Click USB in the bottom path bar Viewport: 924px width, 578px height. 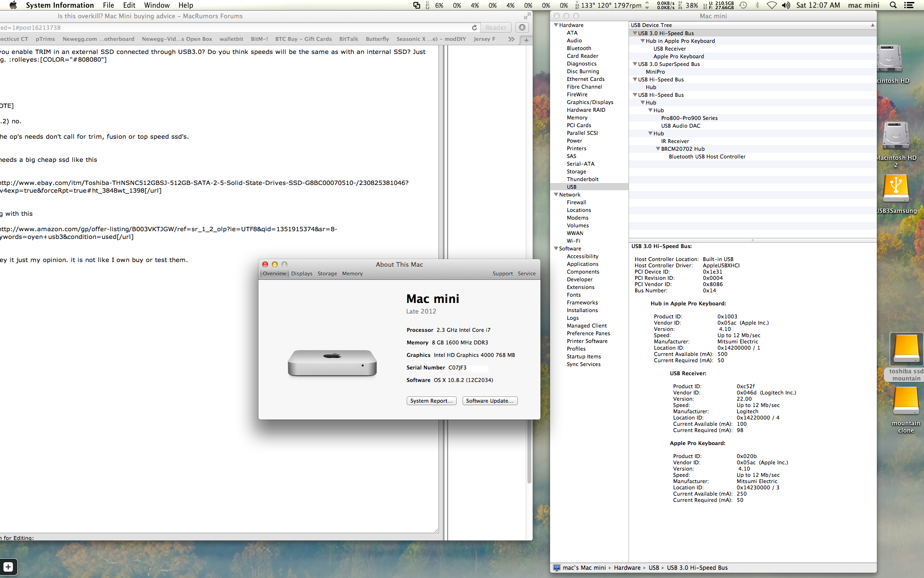coord(654,568)
